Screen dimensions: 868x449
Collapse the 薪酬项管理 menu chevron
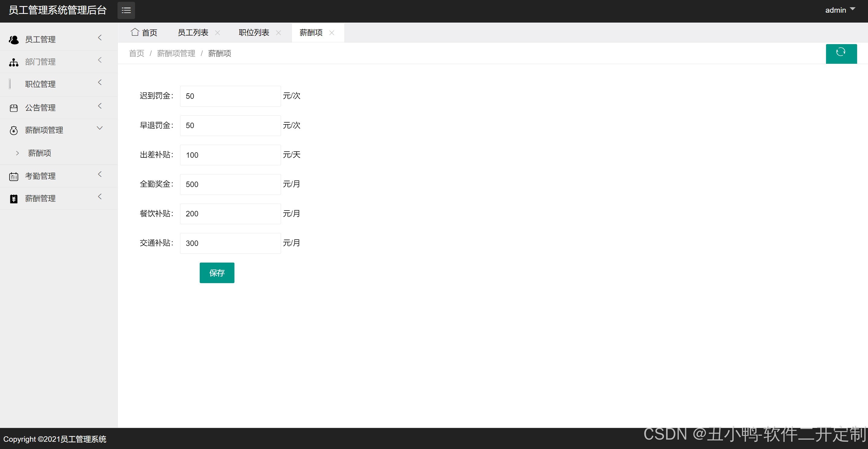[100, 128]
